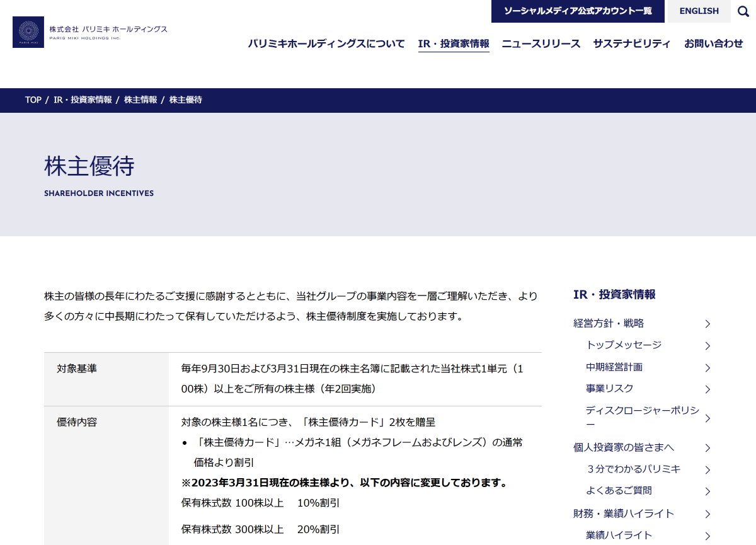Open 経営方針・戦略 sidebar link
Image resolution: width=756 pixels, height=545 pixels.
click(609, 323)
